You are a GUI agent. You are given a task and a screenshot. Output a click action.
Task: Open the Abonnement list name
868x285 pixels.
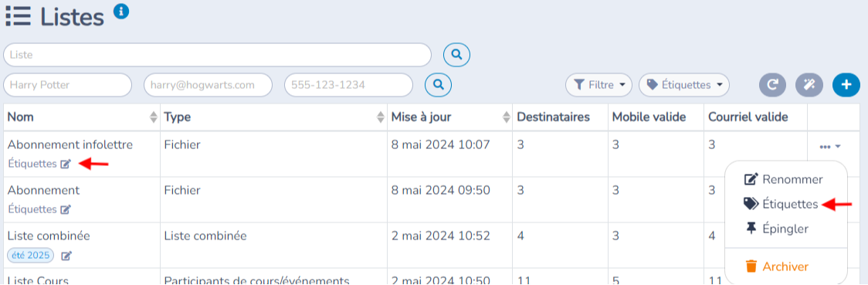point(44,190)
